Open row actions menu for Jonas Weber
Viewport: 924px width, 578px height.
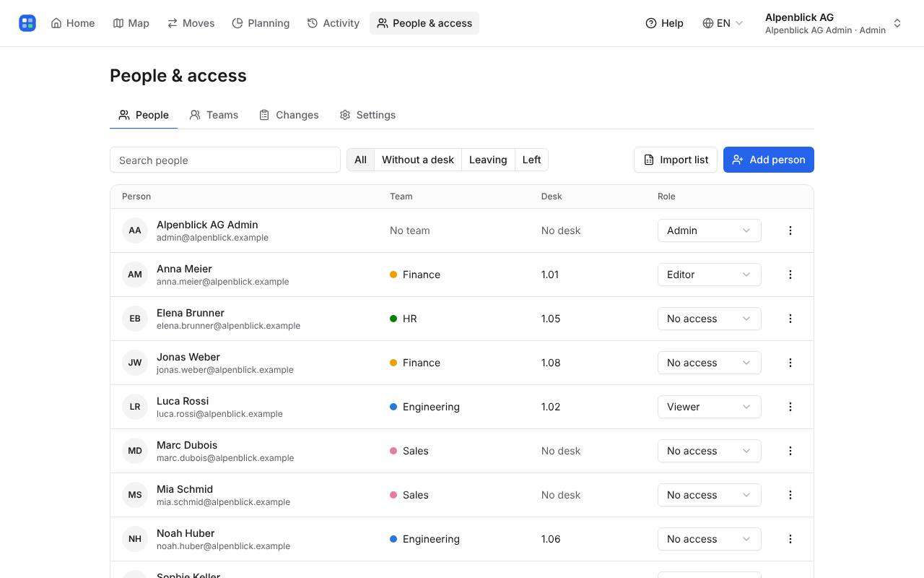click(790, 363)
